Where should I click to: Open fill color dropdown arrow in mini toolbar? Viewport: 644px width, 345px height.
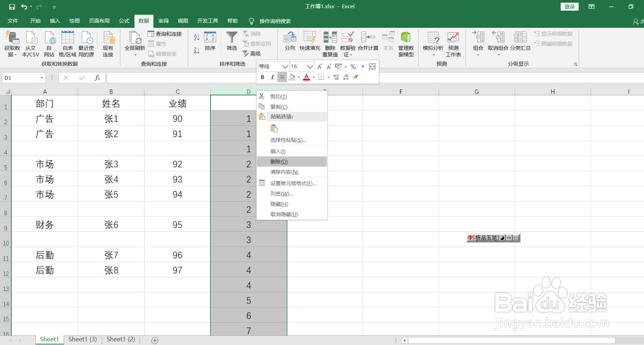[299, 77]
